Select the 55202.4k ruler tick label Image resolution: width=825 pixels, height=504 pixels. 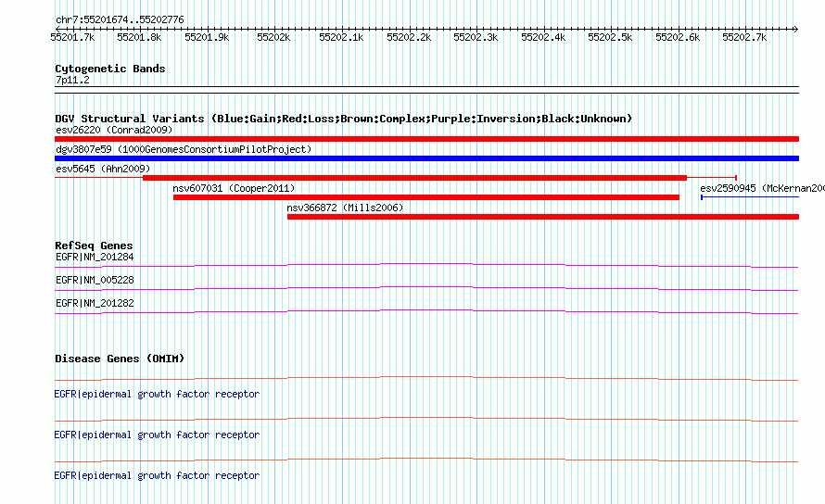(x=543, y=37)
